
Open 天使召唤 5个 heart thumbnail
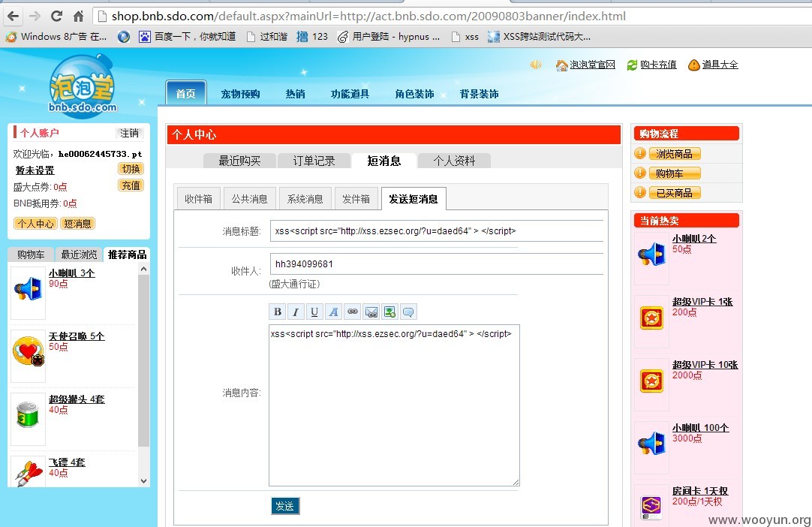pos(28,355)
